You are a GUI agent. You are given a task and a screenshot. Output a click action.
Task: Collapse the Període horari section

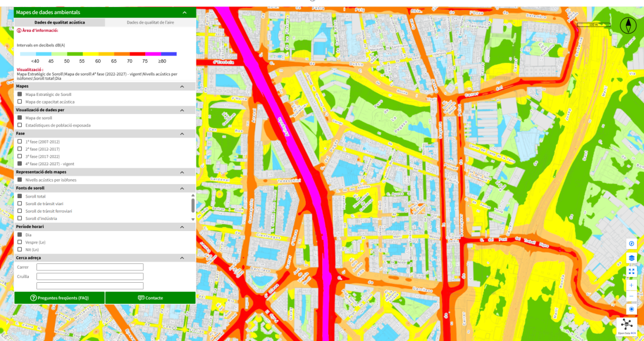coord(182,226)
